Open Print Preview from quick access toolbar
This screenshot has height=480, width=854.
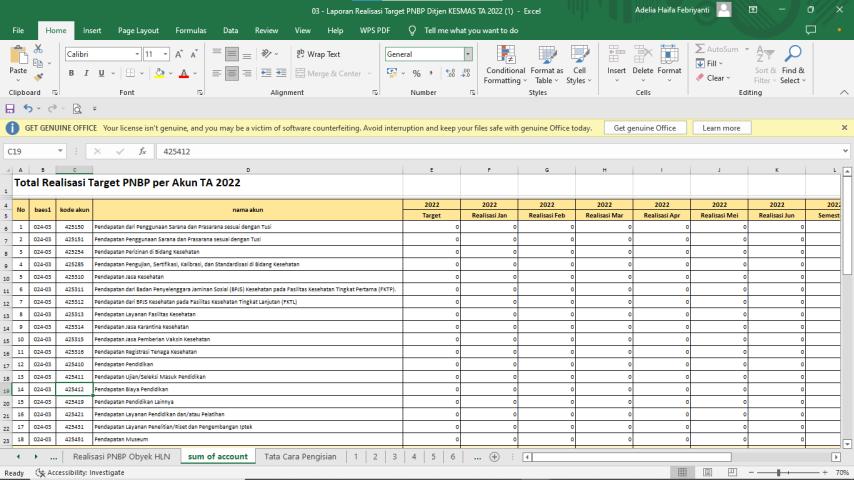[77, 108]
